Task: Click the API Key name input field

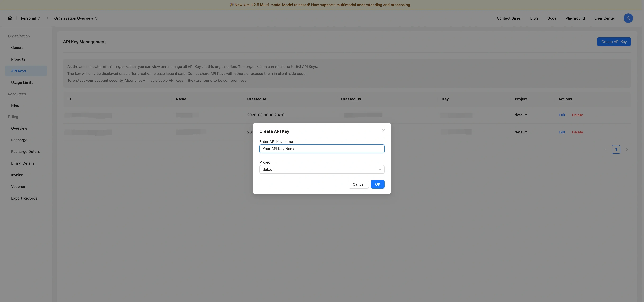Action: (x=322, y=149)
